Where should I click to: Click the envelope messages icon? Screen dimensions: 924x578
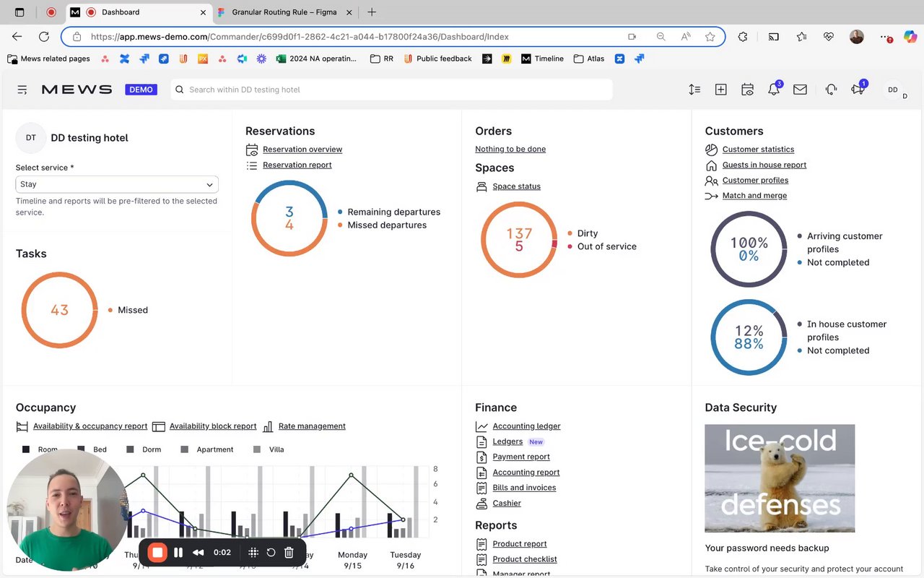pos(800,90)
